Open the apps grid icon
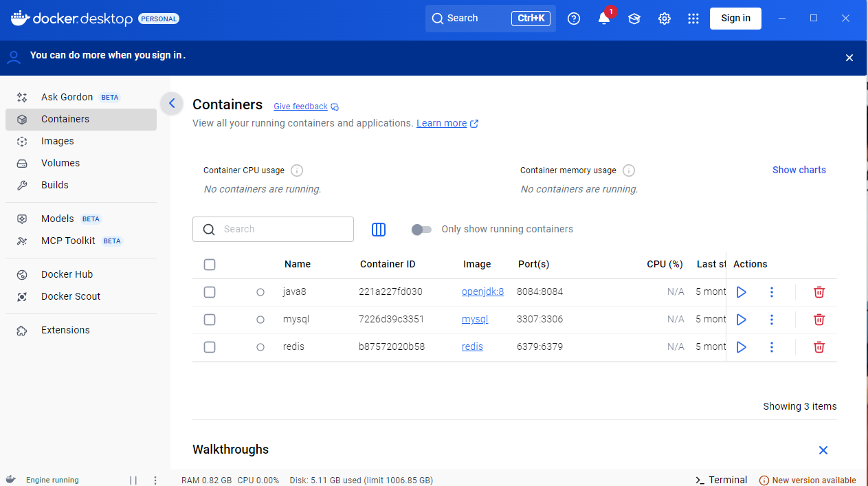 click(693, 19)
